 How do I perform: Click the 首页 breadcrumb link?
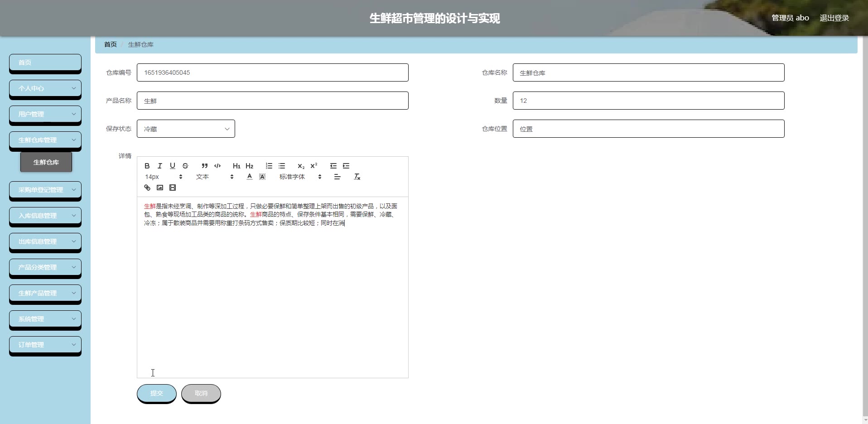pyautogui.click(x=111, y=44)
